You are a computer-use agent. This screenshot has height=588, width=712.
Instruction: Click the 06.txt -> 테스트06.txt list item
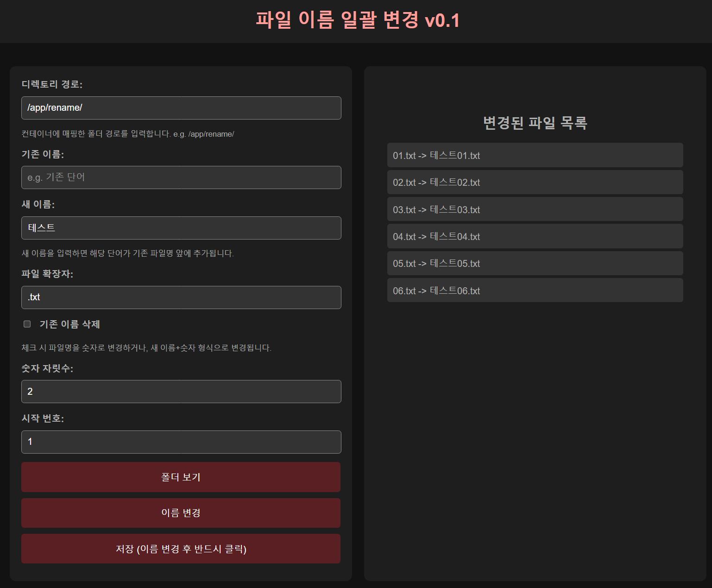point(535,291)
